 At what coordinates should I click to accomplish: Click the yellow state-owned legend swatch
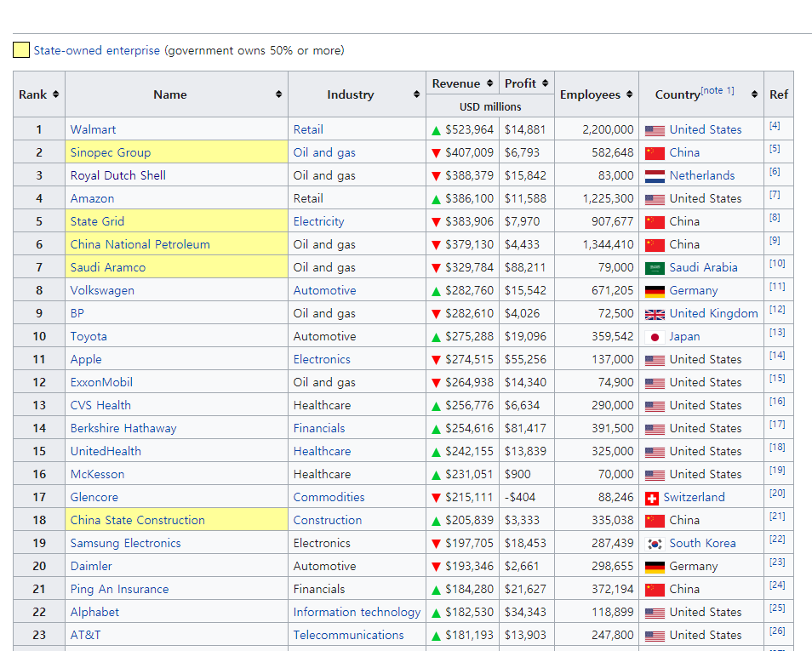coord(21,50)
